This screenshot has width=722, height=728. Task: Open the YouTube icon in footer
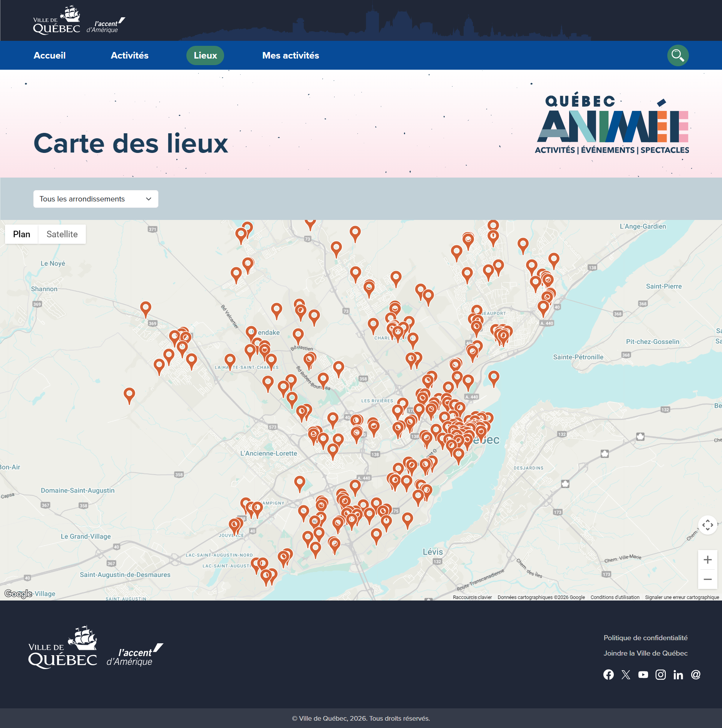click(643, 674)
